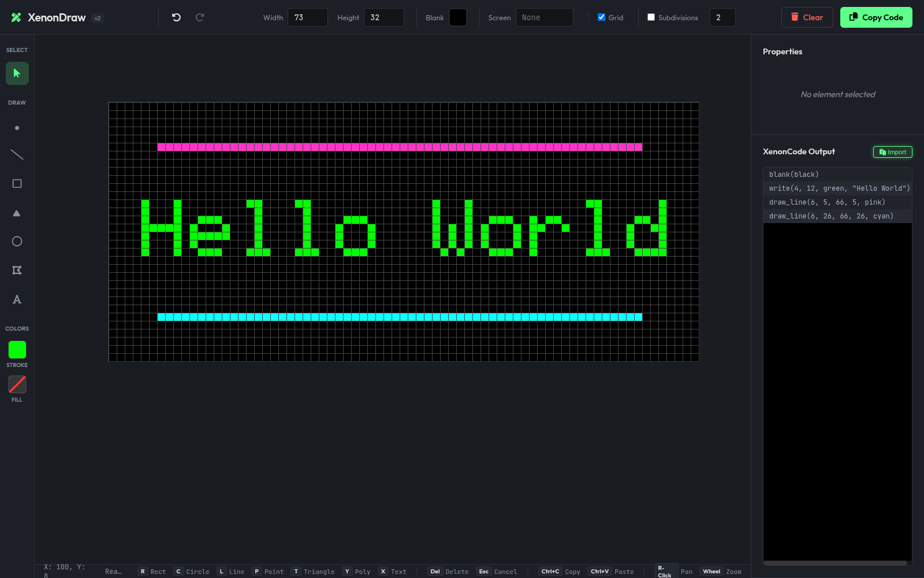Click the P Point shortcut hint
Screen dimensions: 924x578
(269, 572)
